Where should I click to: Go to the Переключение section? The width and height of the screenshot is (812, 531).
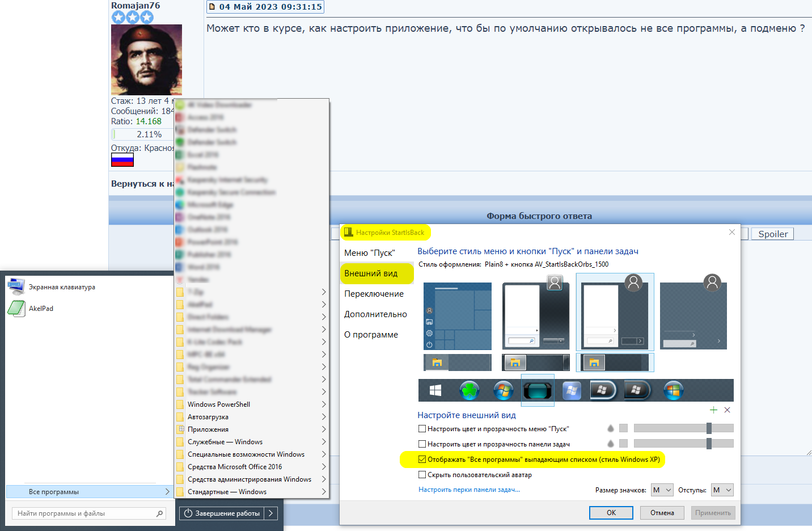374,294
